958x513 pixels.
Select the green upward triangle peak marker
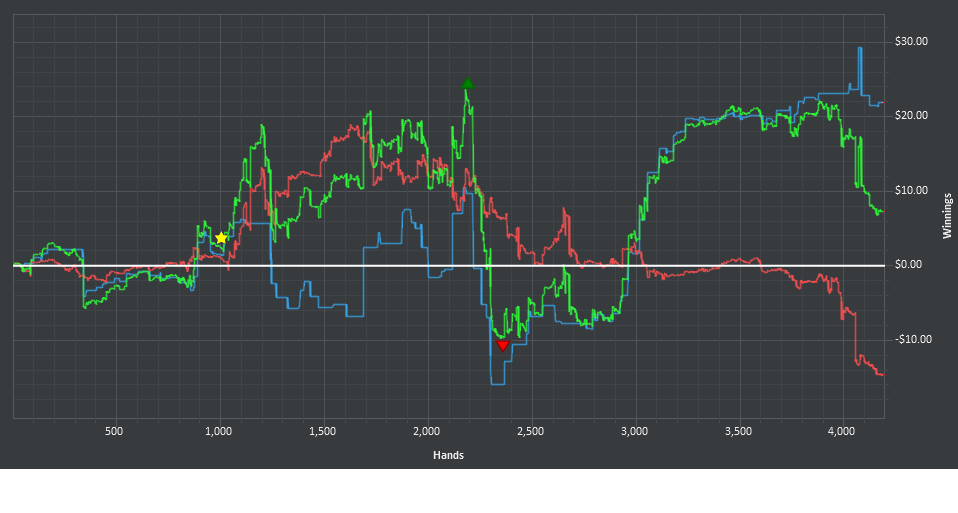467,85
